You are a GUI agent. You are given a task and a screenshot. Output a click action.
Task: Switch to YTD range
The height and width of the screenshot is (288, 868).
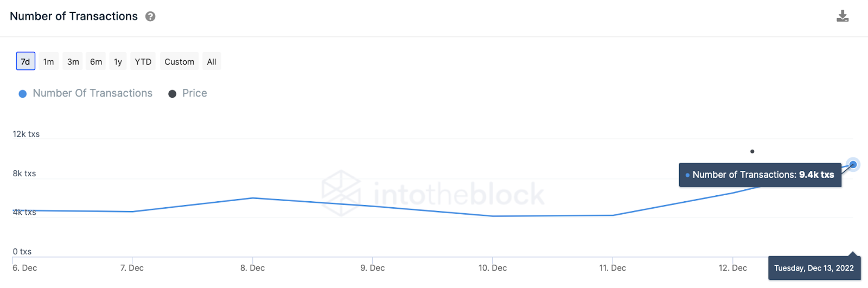[x=143, y=61]
